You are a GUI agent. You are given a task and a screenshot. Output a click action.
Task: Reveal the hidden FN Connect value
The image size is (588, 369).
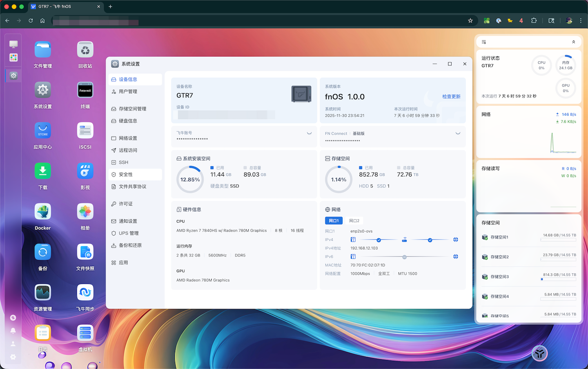click(x=458, y=133)
